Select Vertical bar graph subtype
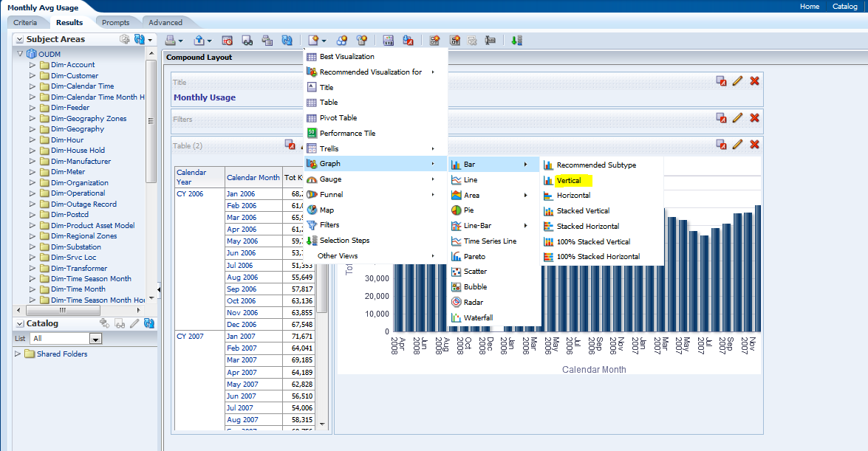 568,181
